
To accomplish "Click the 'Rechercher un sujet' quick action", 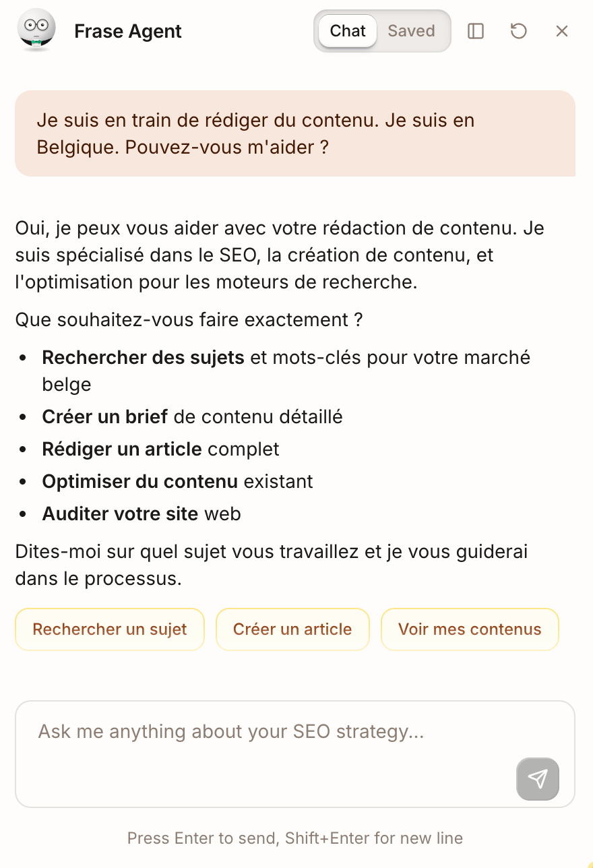I will [109, 629].
